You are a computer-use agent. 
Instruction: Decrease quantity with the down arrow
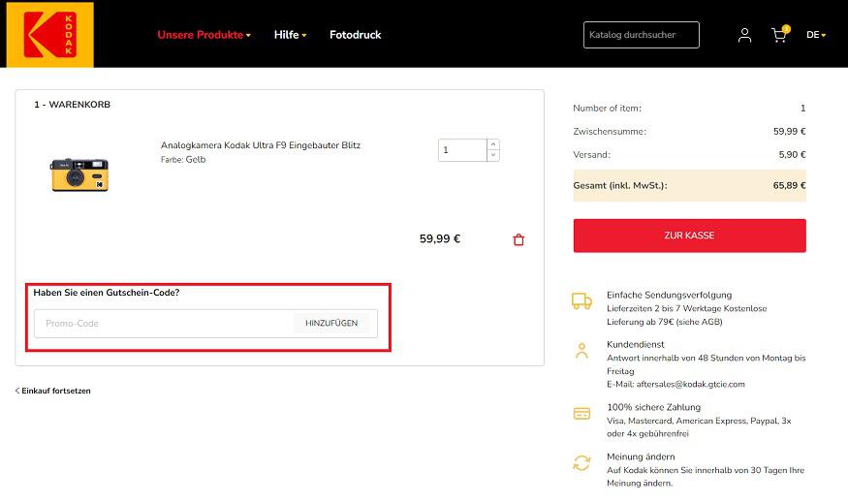(493, 156)
